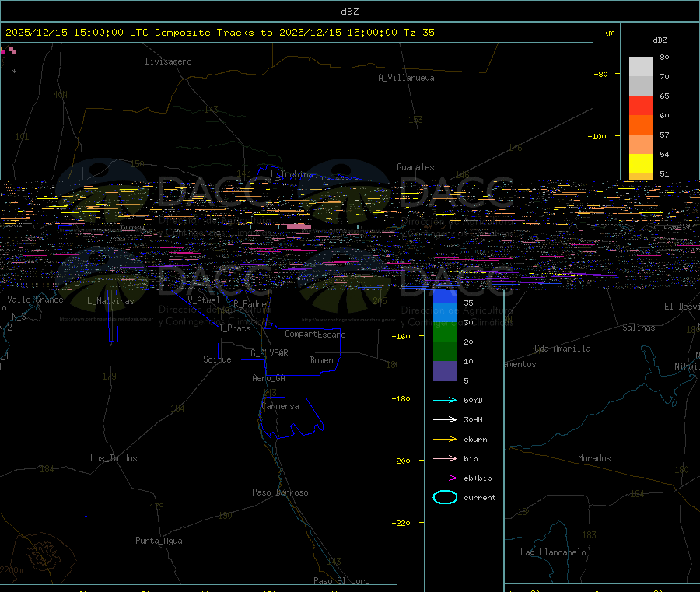
Task: Pick the red 60-65 dBZ color swatch
Action: pyautogui.click(x=641, y=105)
